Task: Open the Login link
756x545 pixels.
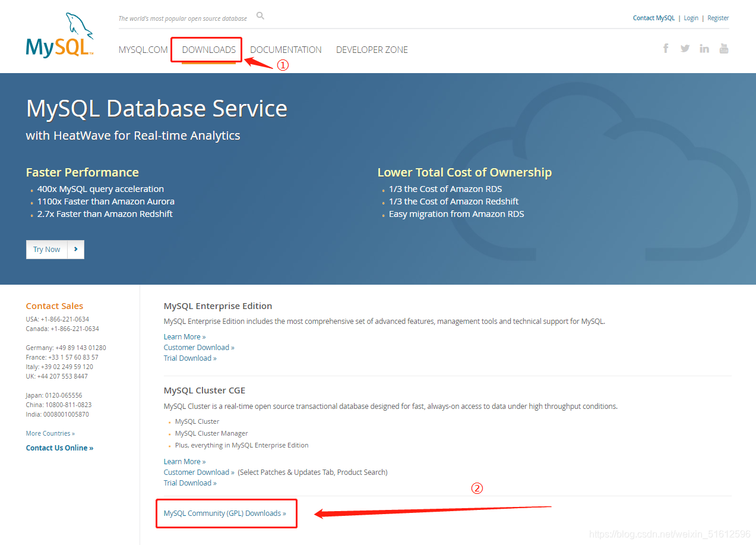Action: [691, 18]
